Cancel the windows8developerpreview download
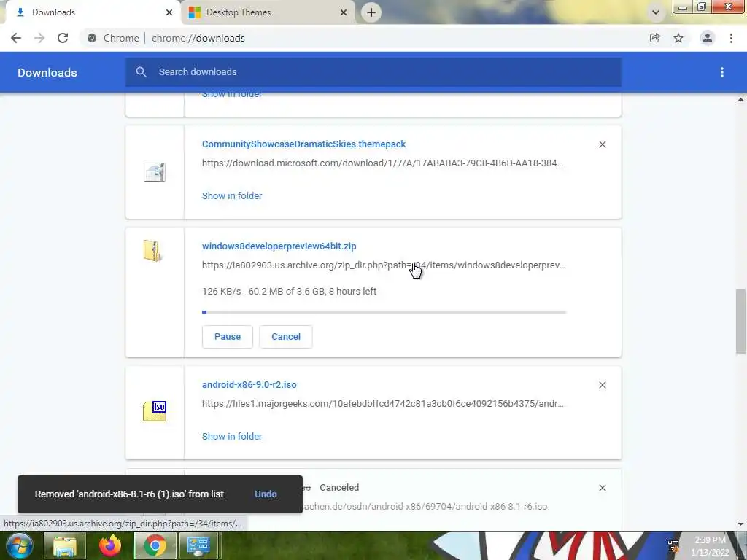Viewport: 747px width, 560px height. [286, 337]
